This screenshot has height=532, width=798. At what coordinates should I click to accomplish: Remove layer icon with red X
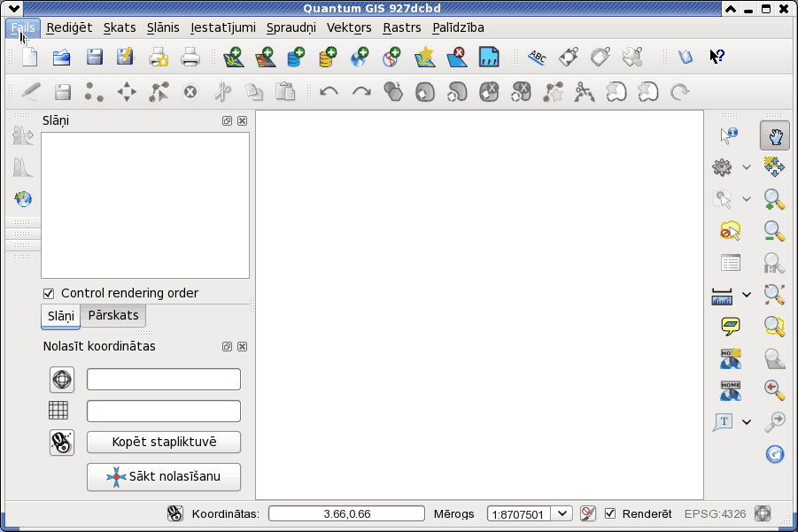[456, 57]
